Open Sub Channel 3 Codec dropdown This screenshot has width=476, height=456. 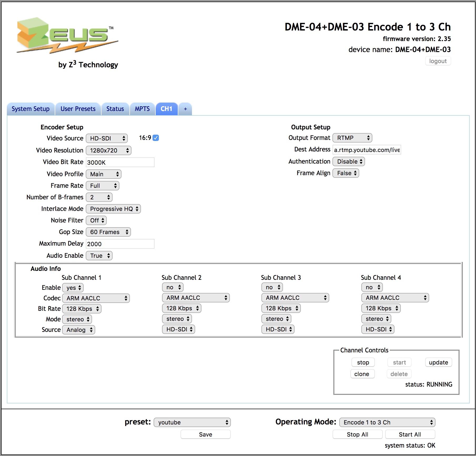click(295, 298)
